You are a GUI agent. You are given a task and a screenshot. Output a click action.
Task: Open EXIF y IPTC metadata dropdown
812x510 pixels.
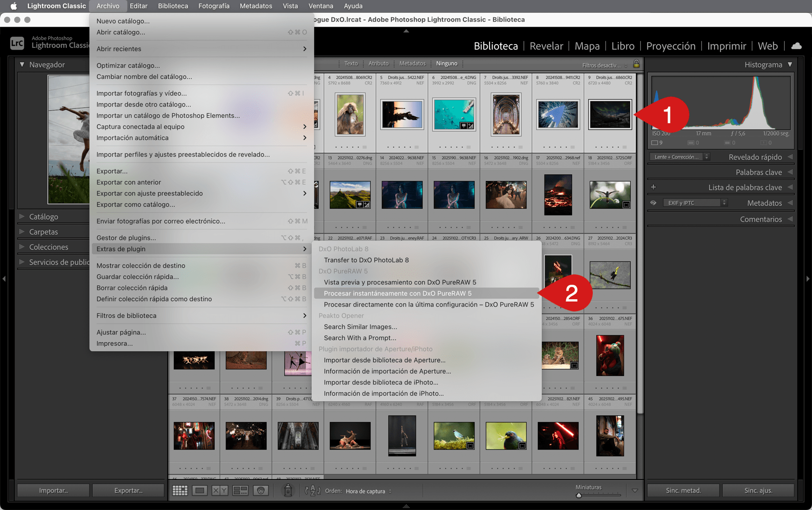click(695, 203)
